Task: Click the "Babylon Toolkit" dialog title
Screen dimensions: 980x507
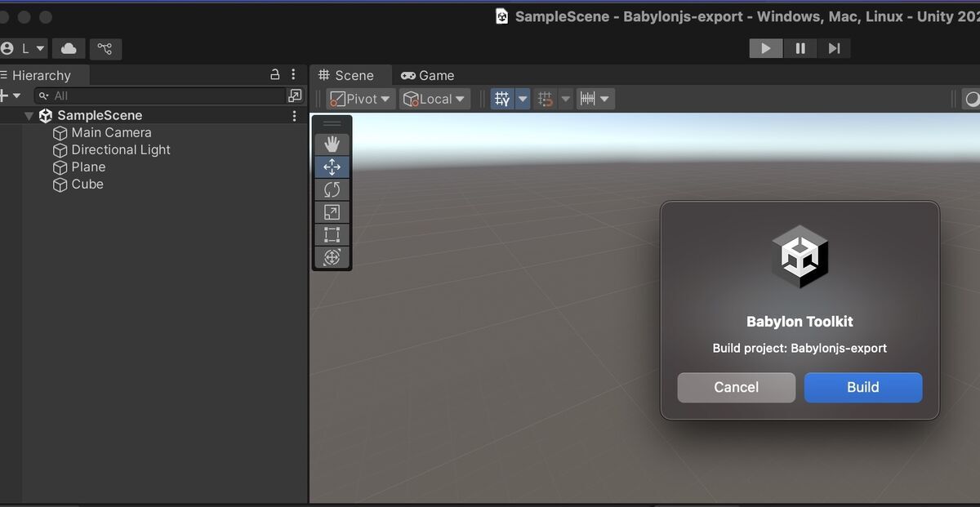Action: [800, 322]
